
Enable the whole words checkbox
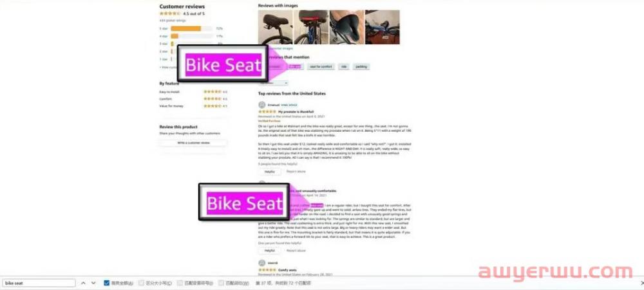click(x=222, y=283)
